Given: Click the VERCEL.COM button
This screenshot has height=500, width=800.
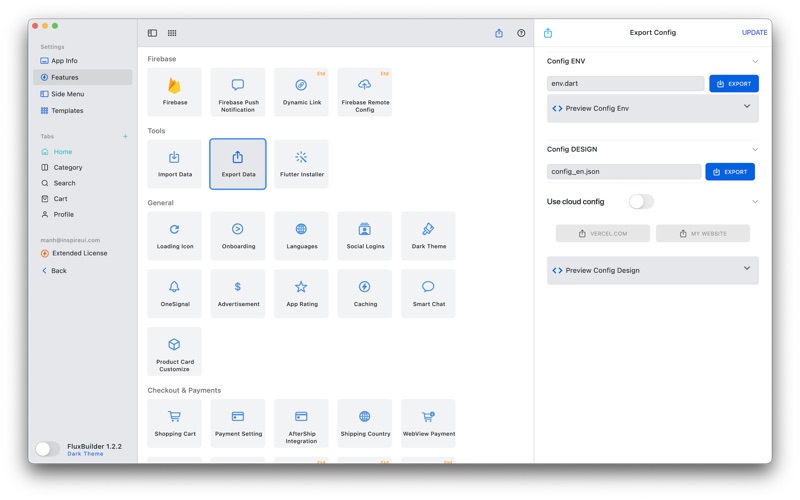Looking at the screenshot, I should [x=603, y=234].
